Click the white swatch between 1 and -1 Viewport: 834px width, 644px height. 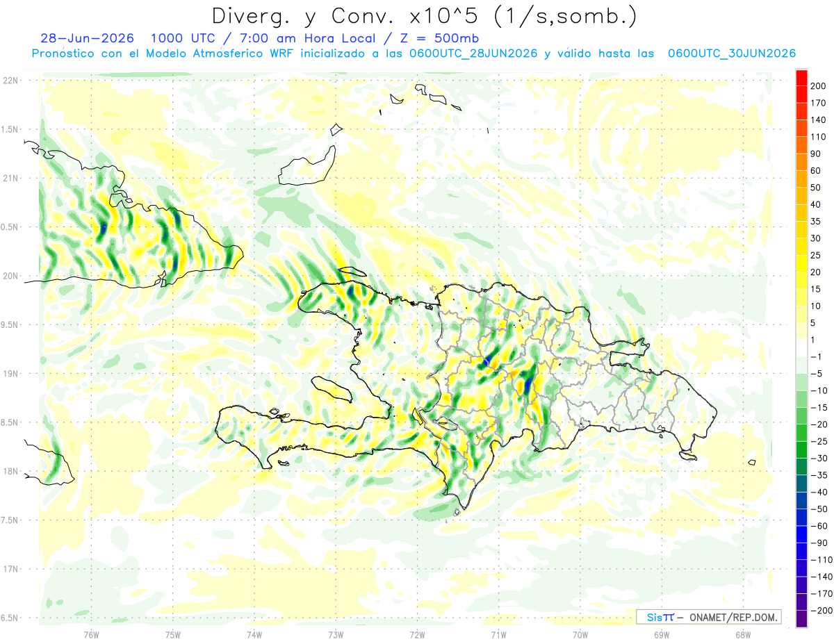click(801, 348)
